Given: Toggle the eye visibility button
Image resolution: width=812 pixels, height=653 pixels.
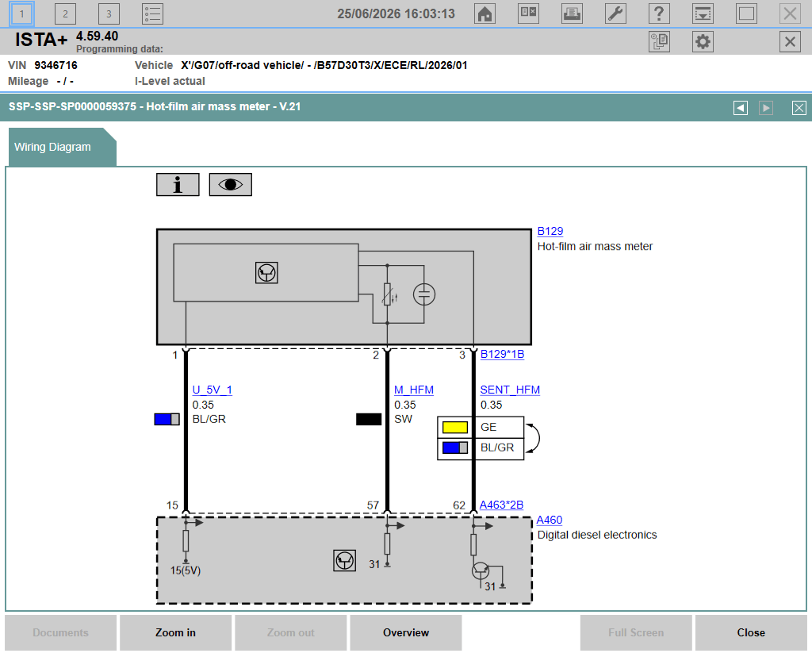Looking at the screenshot, I should tap(231, 185).
